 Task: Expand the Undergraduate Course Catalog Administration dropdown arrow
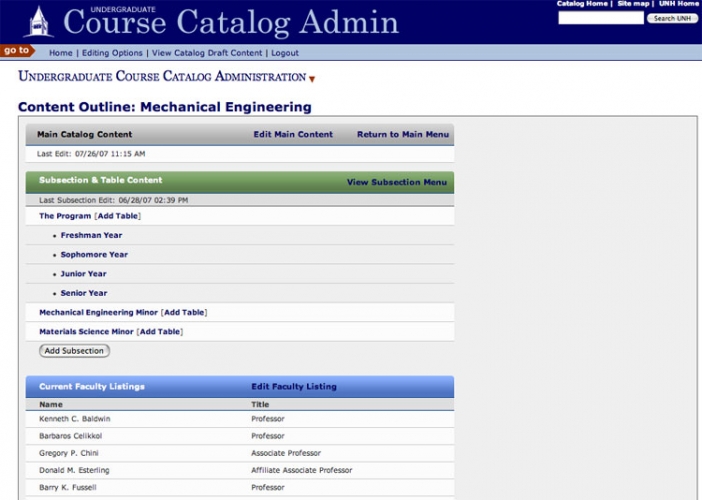coord(312,79)
